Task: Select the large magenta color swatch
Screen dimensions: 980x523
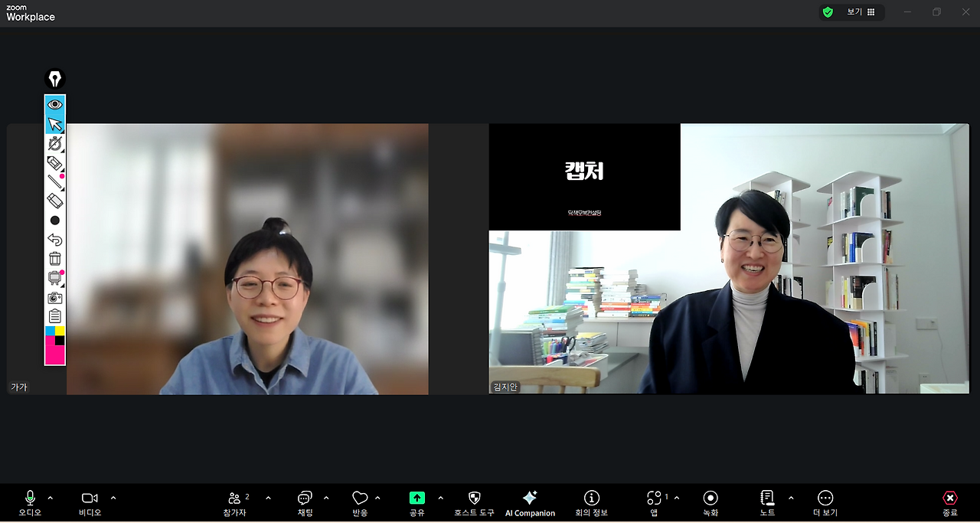Action: pos(55,355)
